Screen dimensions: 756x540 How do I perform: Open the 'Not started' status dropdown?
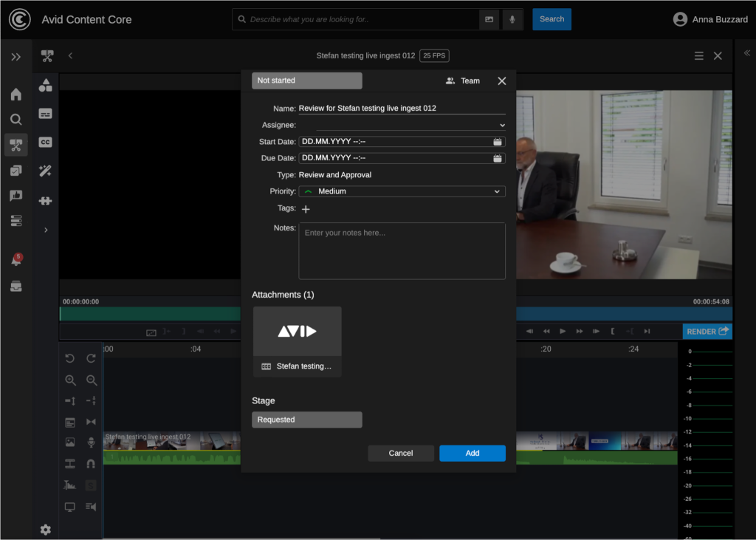(x=306, y=81)
